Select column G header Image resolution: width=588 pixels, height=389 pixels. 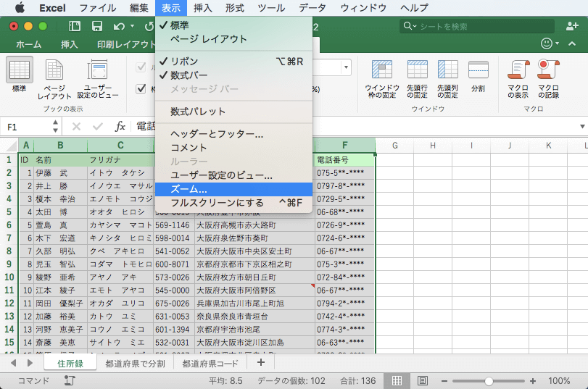point(394,145)
